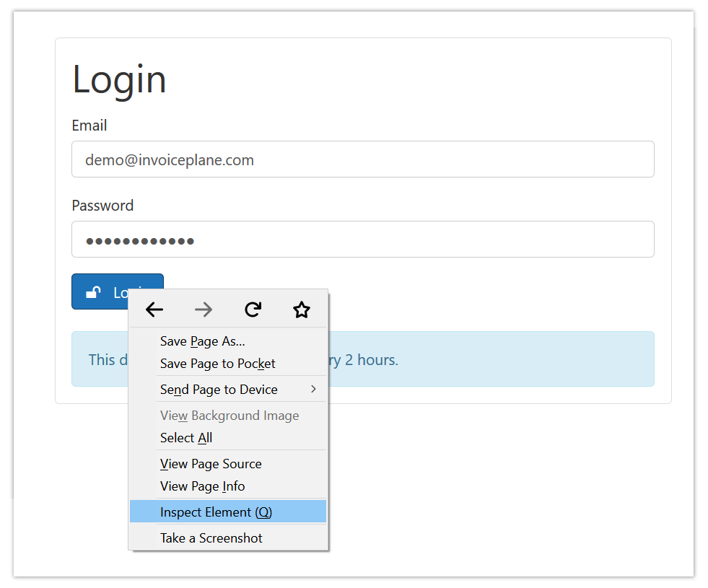Focus the Email input field
Screen dimensions: 708x588
363,159
